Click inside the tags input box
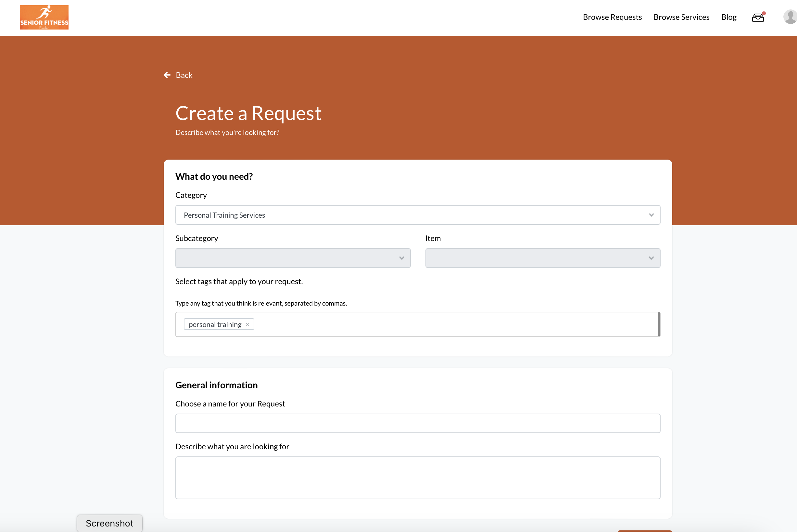This screenshot has height=532, width=797. click(441, 325)
